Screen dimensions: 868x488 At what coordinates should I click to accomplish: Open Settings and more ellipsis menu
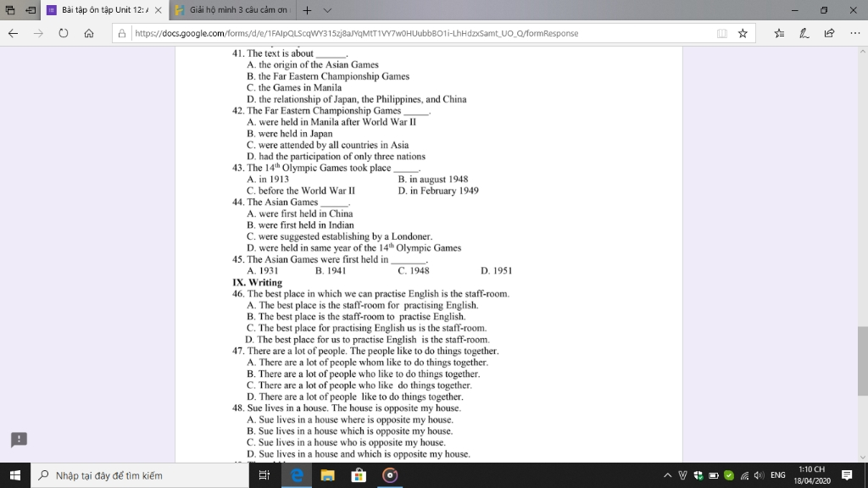click(854, 33)
